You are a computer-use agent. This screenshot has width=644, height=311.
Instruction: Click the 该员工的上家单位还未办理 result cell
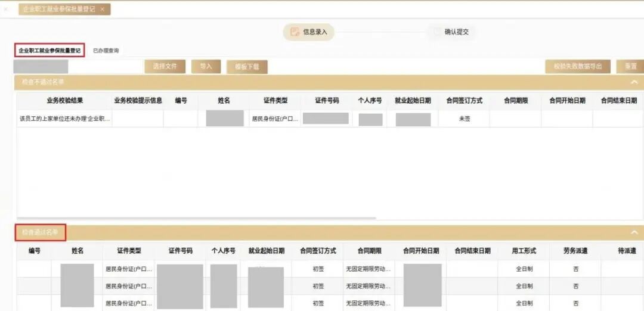coord(64,119)
